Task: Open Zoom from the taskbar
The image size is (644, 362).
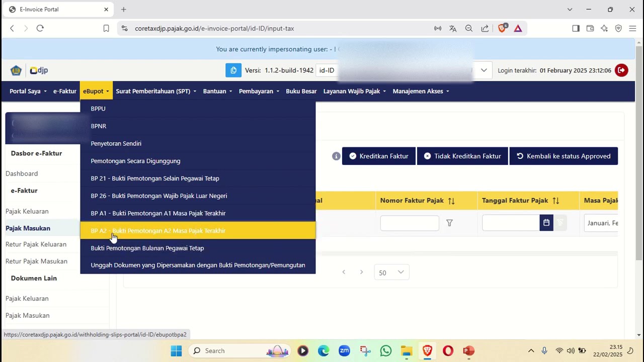Action: coord(344,350)
